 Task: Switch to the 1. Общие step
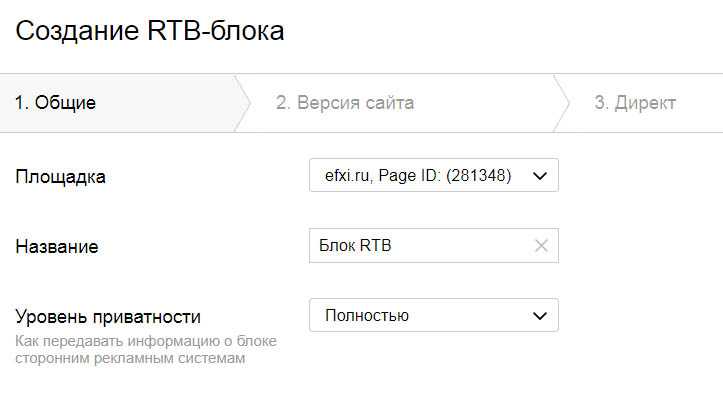55,103
